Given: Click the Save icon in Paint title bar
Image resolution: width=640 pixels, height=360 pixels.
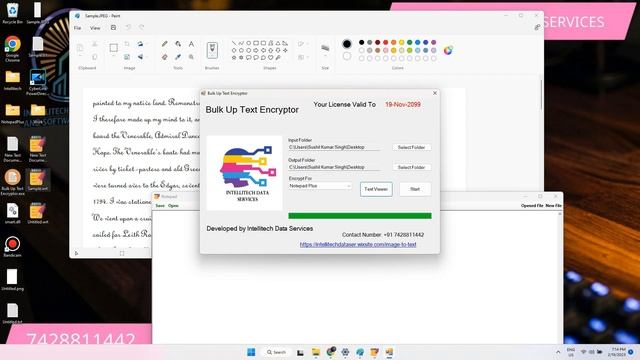Looking at the screenshot, I should click(x=113, y=27).
